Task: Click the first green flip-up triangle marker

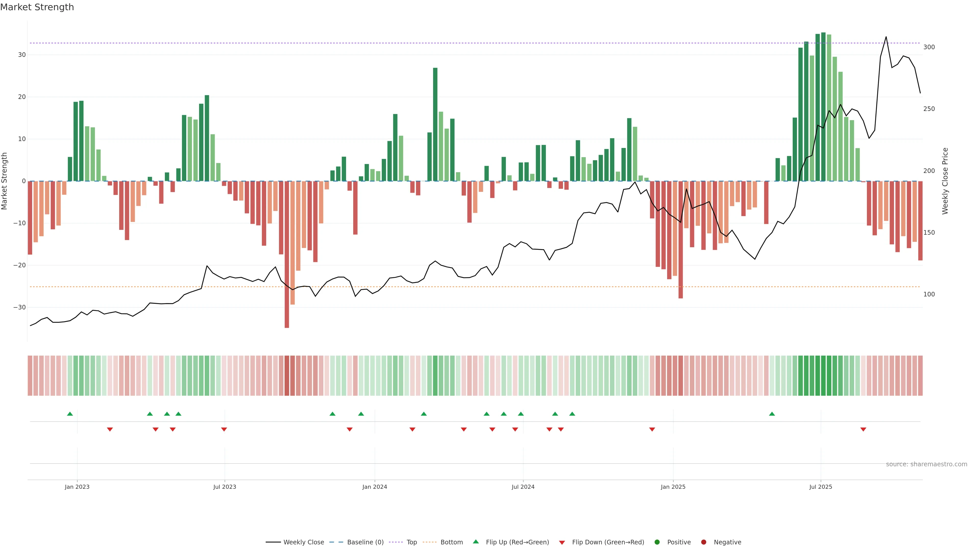Action: click(x=70, y=414)
